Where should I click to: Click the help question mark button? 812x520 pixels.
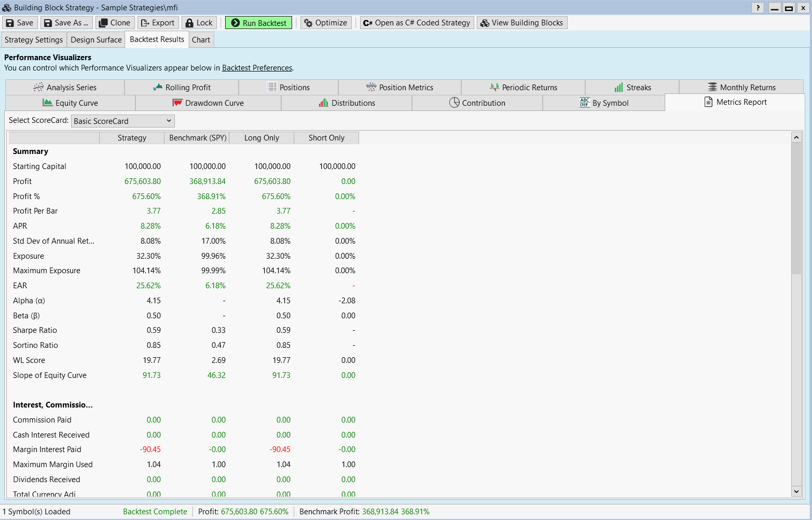[758, 8]
